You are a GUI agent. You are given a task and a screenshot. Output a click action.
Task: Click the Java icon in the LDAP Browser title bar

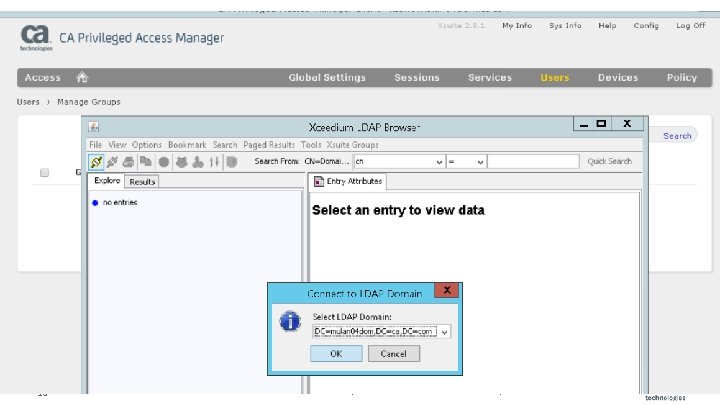(x=94, y=127)
